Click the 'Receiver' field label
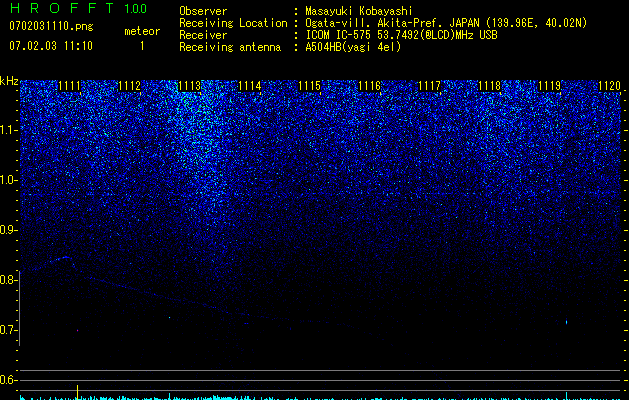629x400 pixels. coord(203,35)
